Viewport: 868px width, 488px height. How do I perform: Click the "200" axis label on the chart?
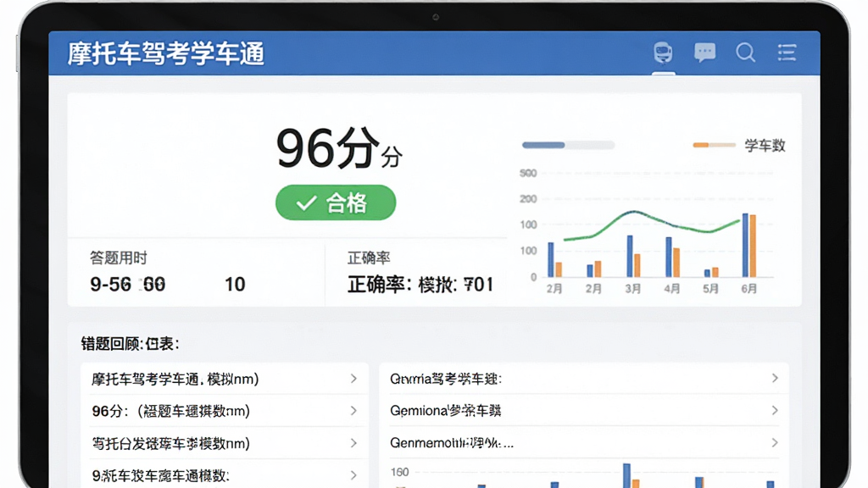[x=528, y=198]
